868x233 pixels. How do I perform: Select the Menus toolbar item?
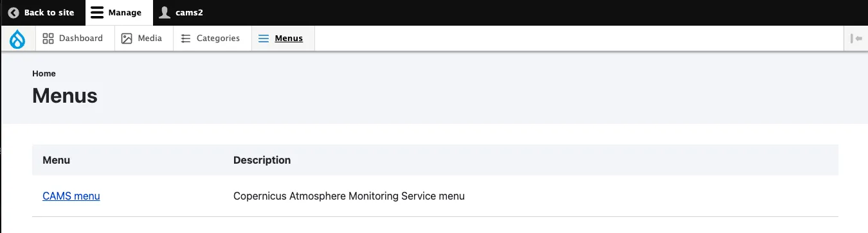click(x=283, y=39)
